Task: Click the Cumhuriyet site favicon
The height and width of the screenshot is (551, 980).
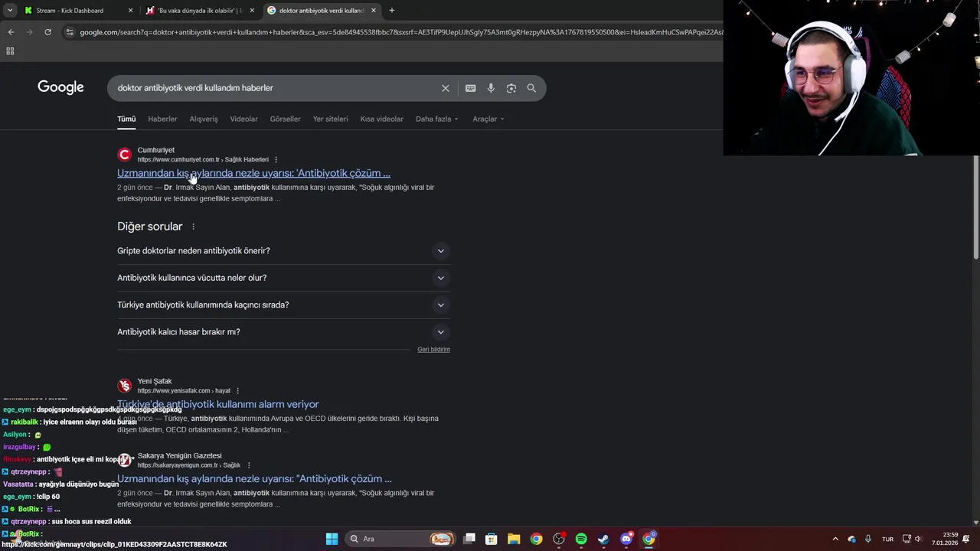Action: (124, 155)
